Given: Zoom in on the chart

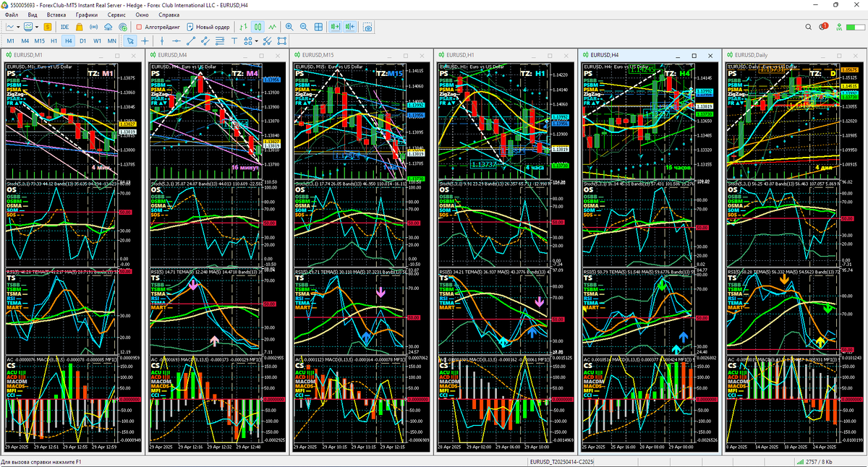Looking at the screenshot, I should 289,27.
